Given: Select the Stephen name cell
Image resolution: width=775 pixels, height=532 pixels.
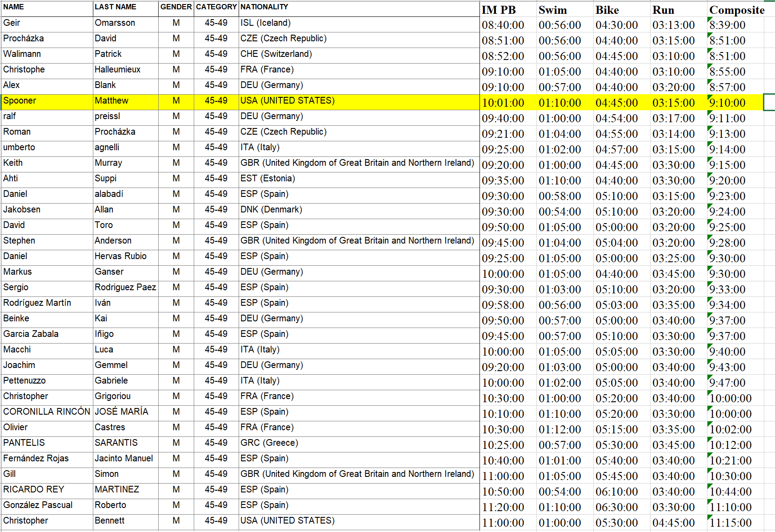Looking at the screenshot, I should click(x=47, y=242).
